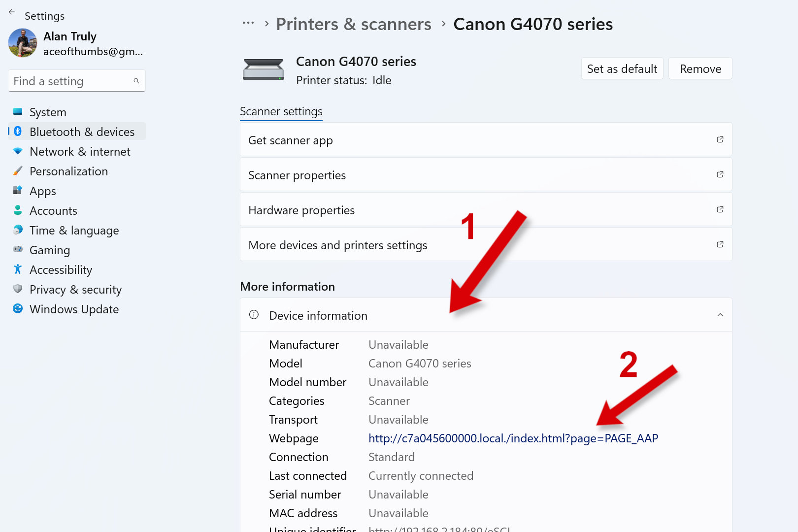Image resolution: width=798 pixels, height=532 pixels.
Task: Open Accessibility settings
Action: (x=77, y=270)
